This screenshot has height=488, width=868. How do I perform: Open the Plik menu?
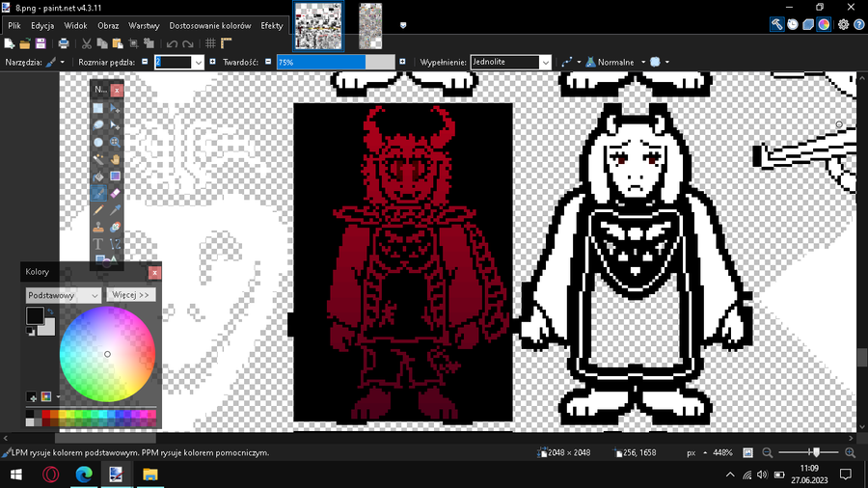click(14, 25)
